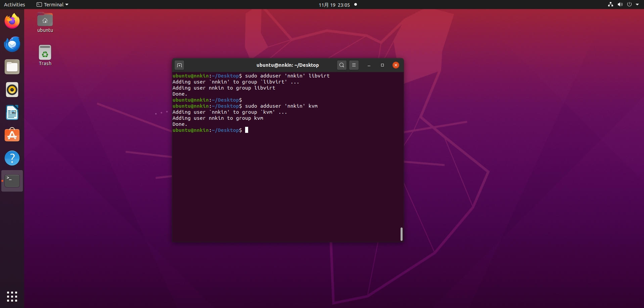The height and width of the screenshot is (308, 644).
Task: Expand the Terminal app menu in top bar
Action: tap(52, 5)
